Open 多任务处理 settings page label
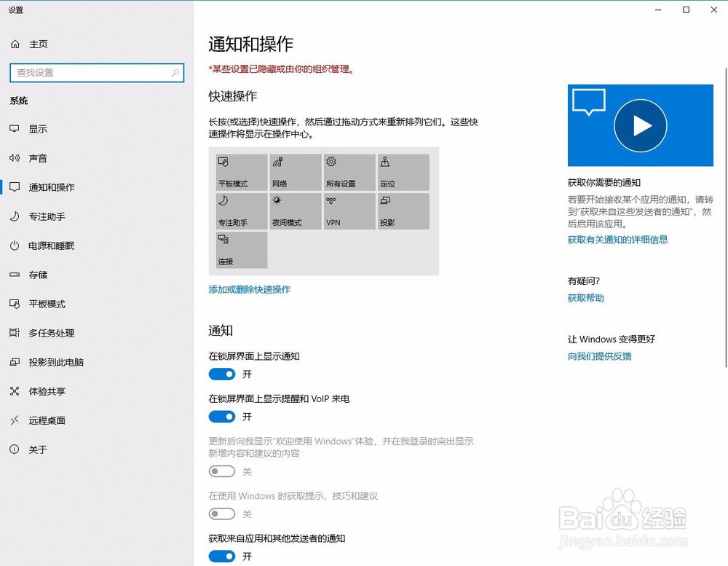This screenshot has height=566, width=728. click(x=52, y=333)
